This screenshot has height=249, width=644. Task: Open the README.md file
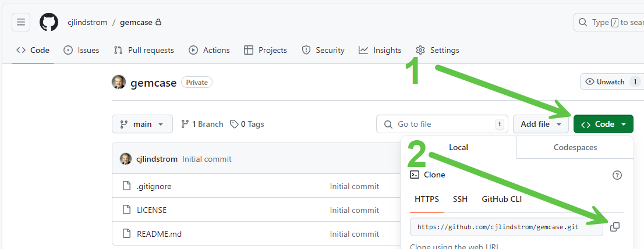coord(160,234)
